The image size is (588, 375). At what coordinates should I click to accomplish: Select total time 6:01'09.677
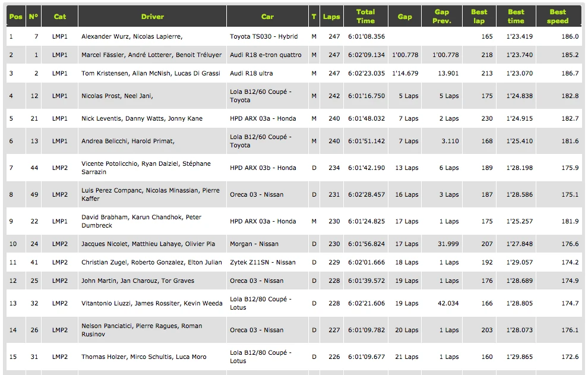pyautogui.click(x=366, y=357)
